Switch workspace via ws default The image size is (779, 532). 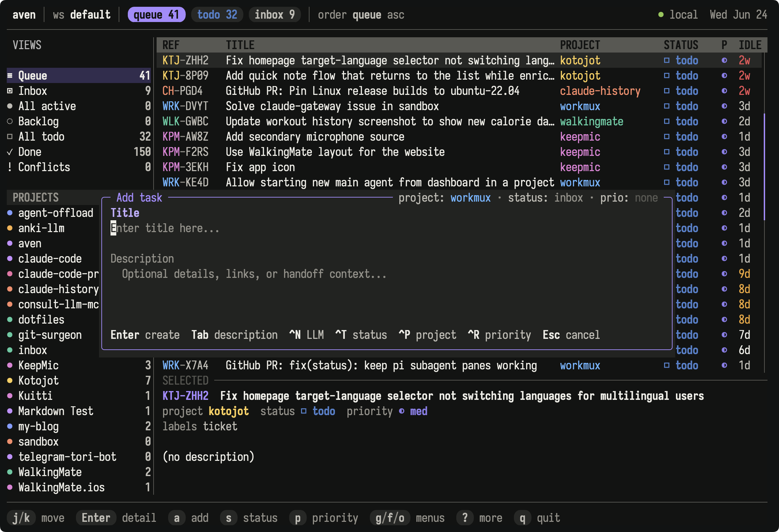[82, 15]
